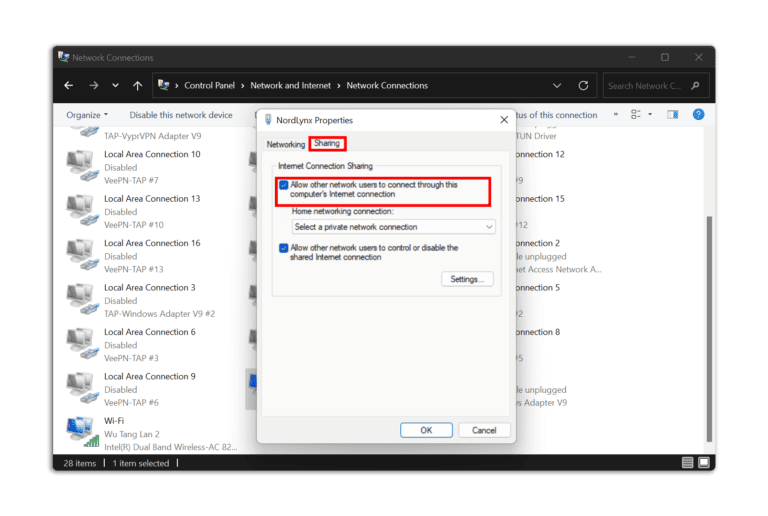Click Network and Internet breadcrumb
This screenshot has height=516, width=768.
[x=290, y=86]
